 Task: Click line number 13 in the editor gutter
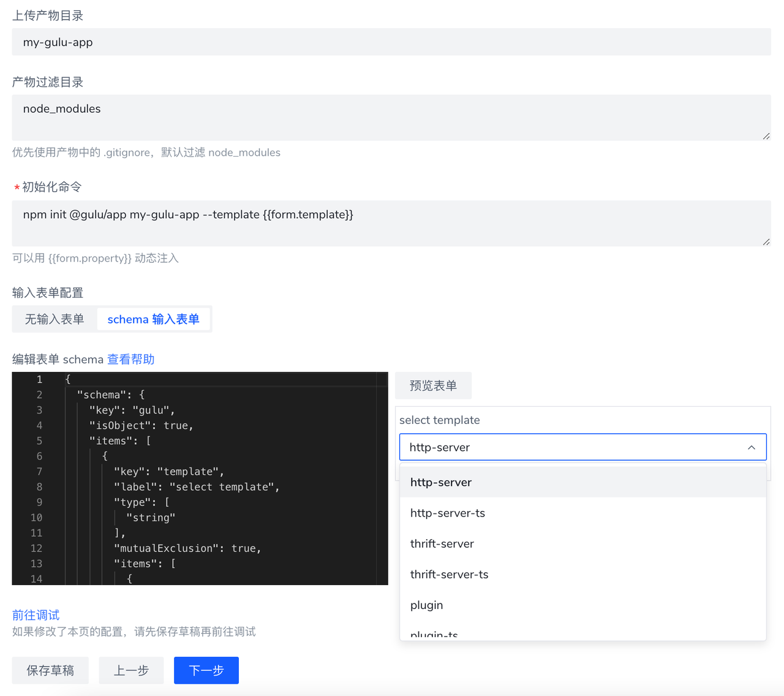36,563
